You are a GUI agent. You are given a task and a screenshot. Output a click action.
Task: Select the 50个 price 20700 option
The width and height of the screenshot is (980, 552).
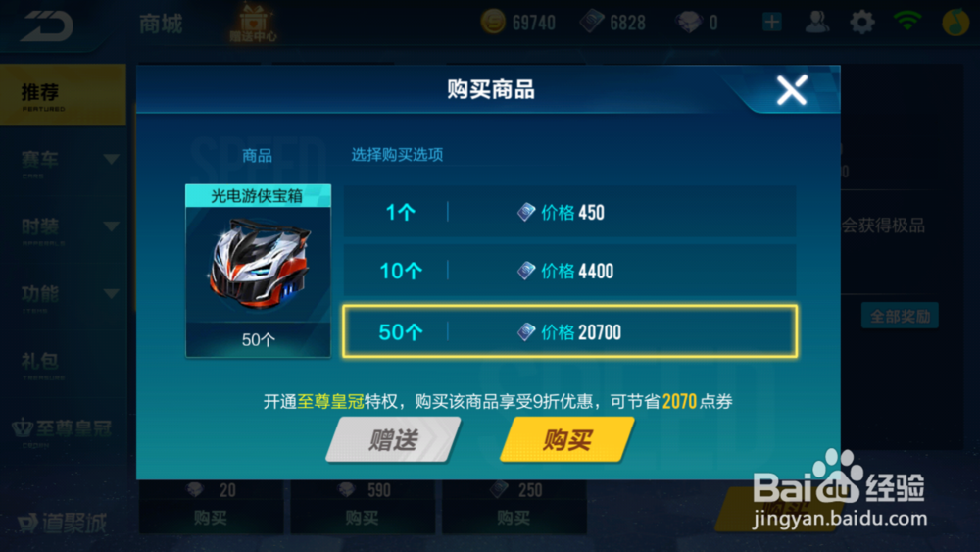569,331
